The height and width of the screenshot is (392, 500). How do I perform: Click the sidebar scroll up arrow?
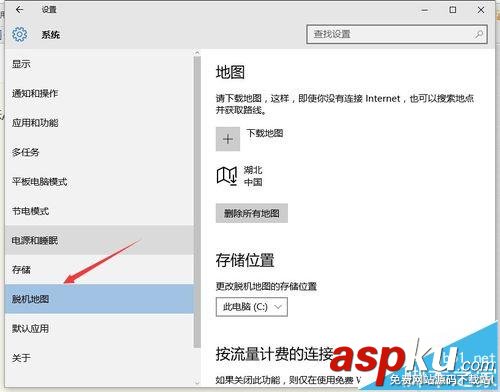pos(197,53)
